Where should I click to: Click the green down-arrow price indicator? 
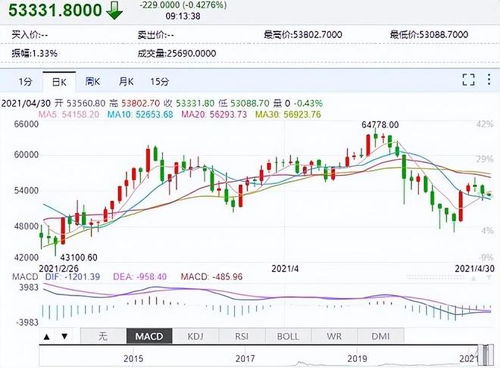tap(114, 10)
